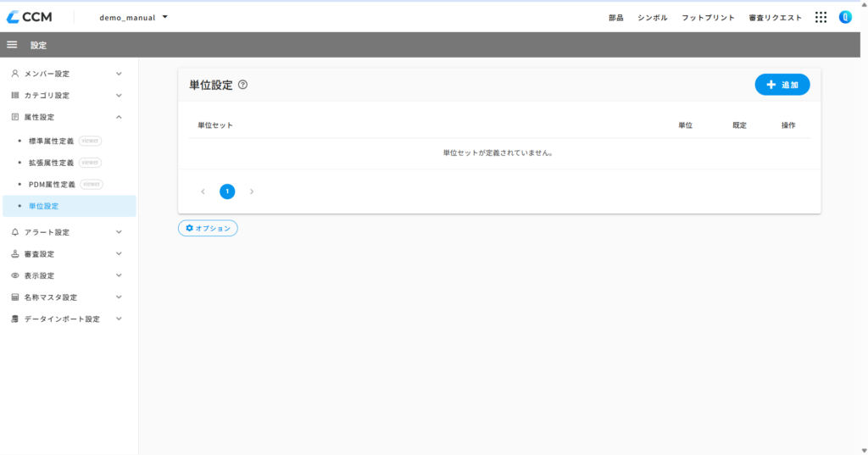Open フットプリント in top navigation

pyautogui.click(x=708, y=18)
